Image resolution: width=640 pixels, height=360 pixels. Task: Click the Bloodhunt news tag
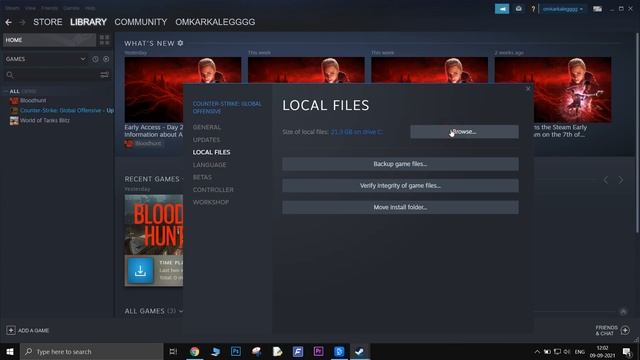coord(143,144)
